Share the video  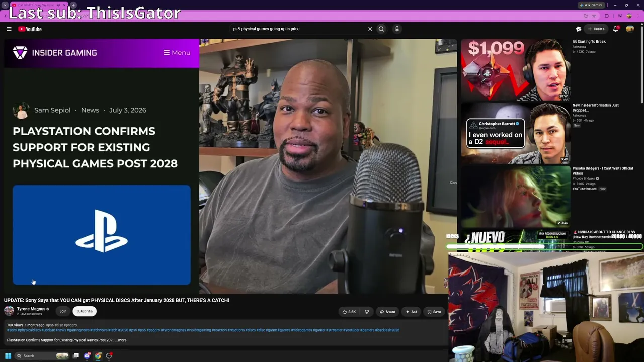(x=387, y=312)
